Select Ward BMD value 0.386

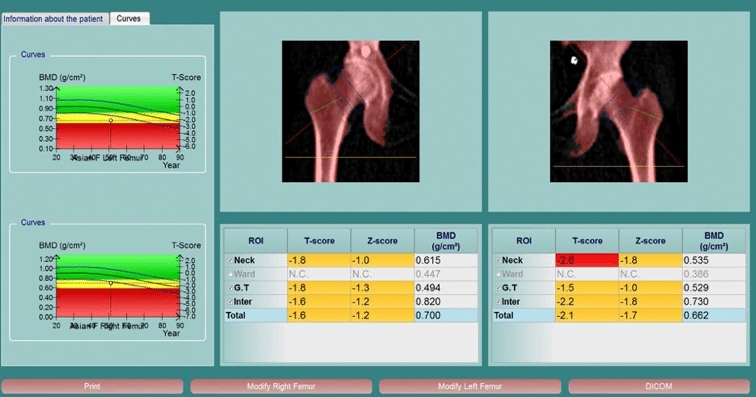pyautogui.click(x=714, y=274)
